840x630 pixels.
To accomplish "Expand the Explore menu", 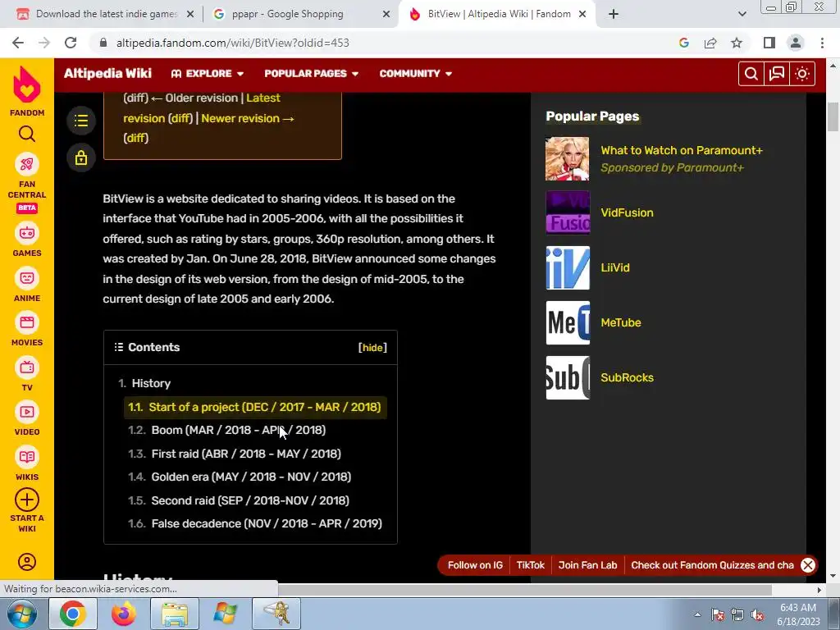I will coord(208,74).
